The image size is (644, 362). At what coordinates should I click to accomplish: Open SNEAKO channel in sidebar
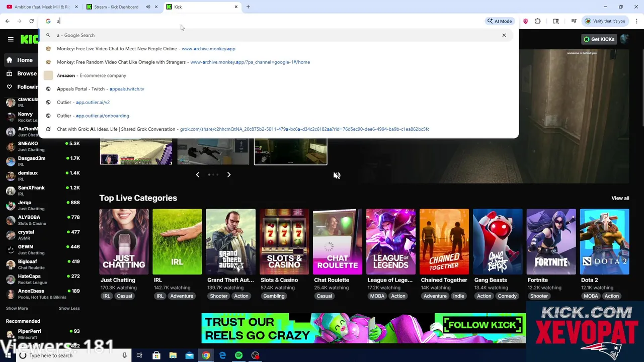click(x=43, y=146)
